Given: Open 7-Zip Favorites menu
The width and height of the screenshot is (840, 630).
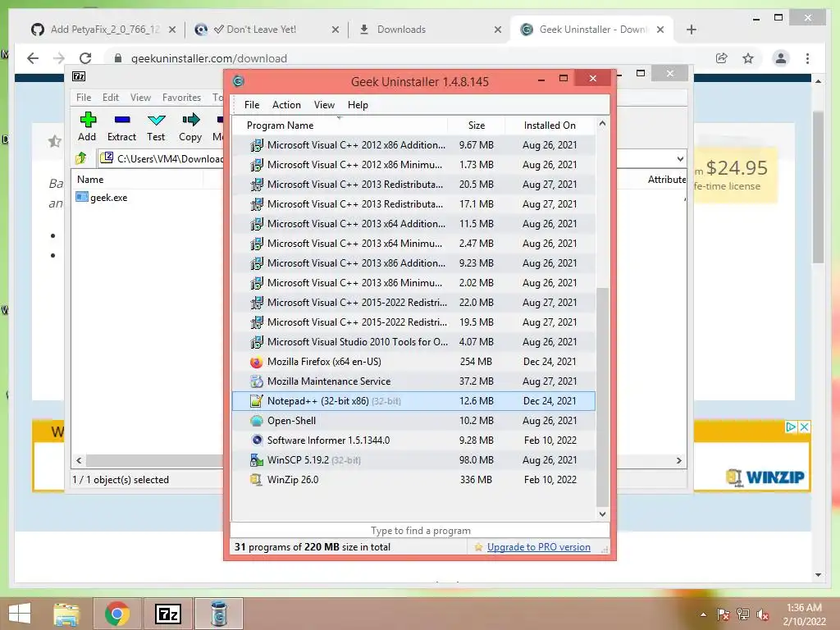Looking at the screenshot, I should point(181,98).
